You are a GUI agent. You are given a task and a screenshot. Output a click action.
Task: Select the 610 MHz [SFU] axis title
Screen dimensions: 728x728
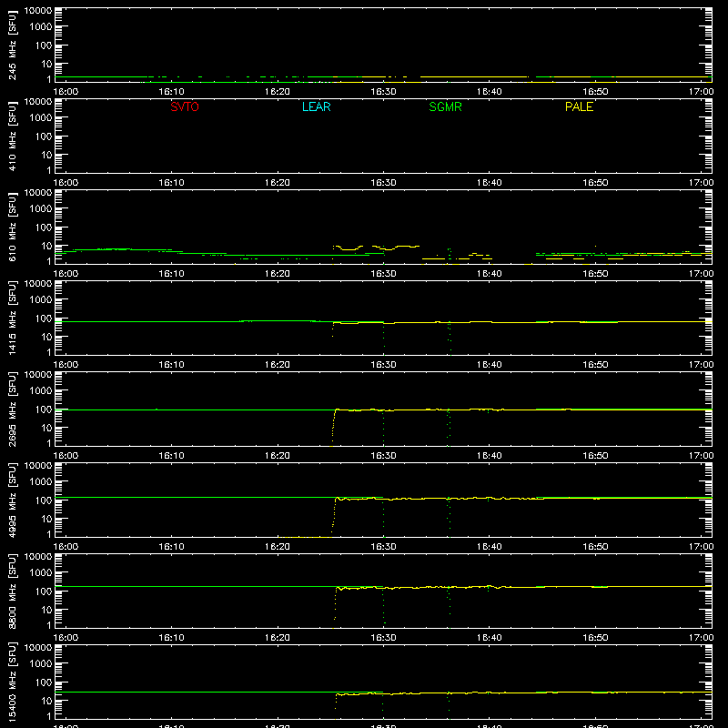(x=13, y=227)
